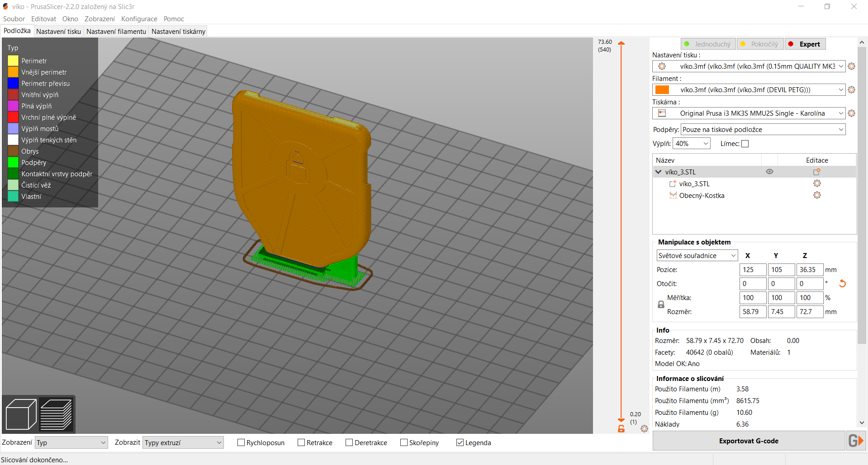Switch to the 3D editor view cube icon

pyautogui.click(x=20, y=413)
